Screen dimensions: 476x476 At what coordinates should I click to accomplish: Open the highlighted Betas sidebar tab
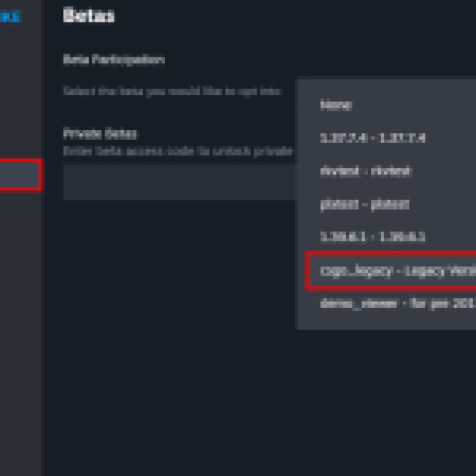[19, 176]
